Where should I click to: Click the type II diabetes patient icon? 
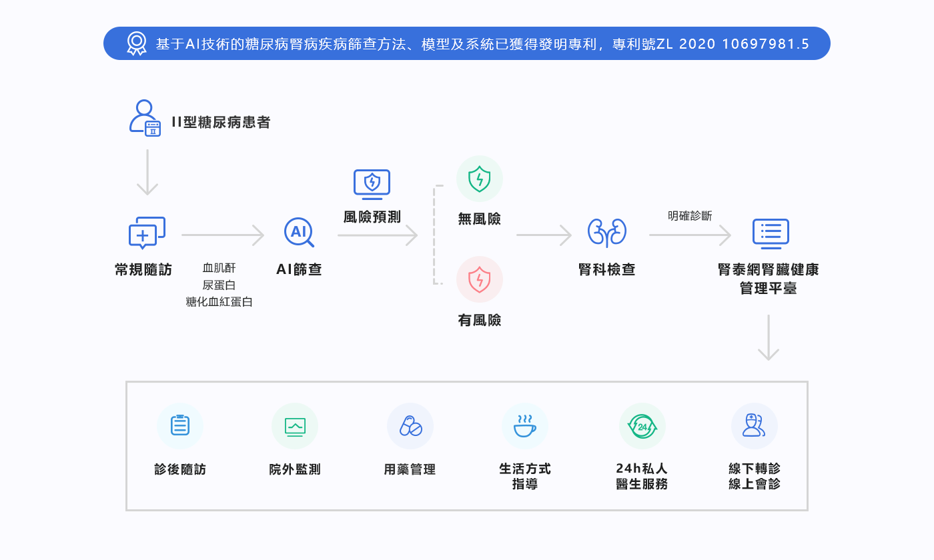145,119
